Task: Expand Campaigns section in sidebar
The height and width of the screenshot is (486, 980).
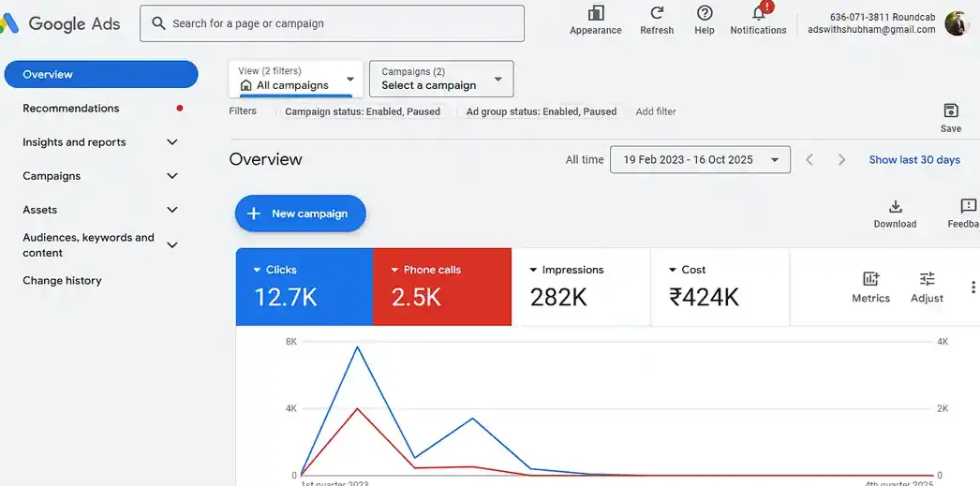Action: click(x=172, y=176)
